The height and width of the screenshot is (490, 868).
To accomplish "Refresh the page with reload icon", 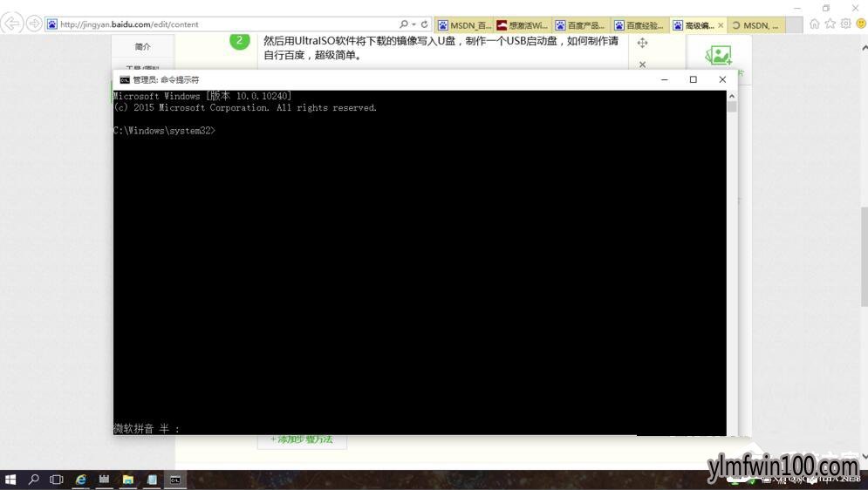I will 425,24.
